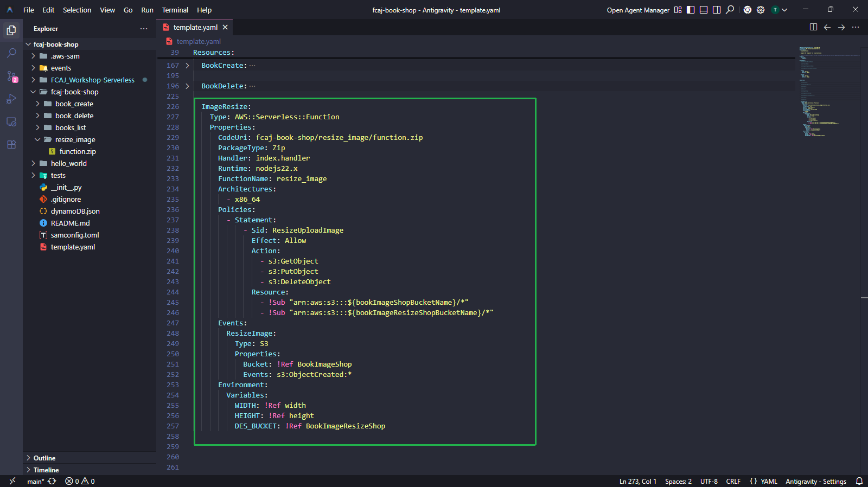Open the account avatar T menu
The height and width of the screenshot is (487, 868).
[x=775, y=10]
